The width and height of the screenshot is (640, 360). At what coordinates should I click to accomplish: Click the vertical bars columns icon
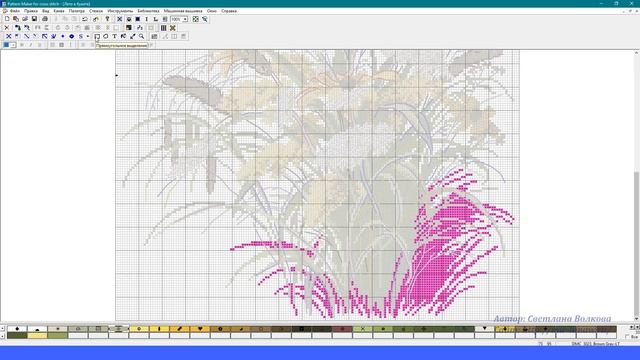[x=163, y=28]
